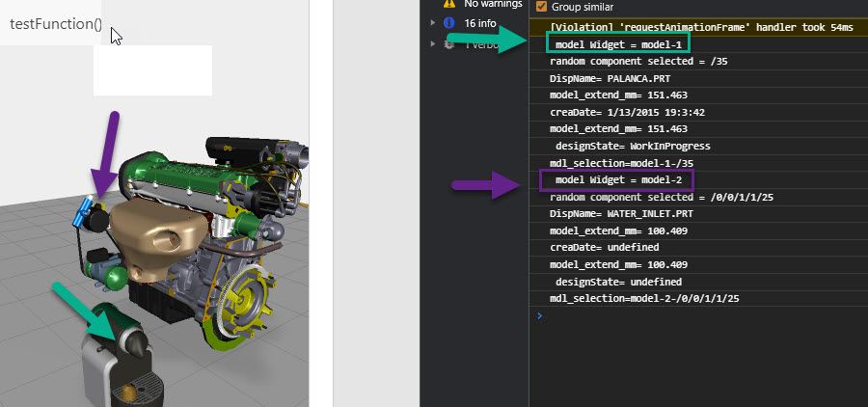Screen dimensions: 868x407
Task: Click the console input prompt chevron
Action: pyautogui.click(x=540, y=315)
